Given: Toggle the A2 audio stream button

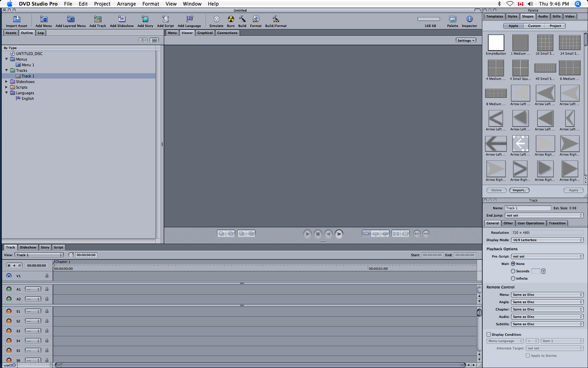Looking at the screenshot, I should (x=9, y=299).
